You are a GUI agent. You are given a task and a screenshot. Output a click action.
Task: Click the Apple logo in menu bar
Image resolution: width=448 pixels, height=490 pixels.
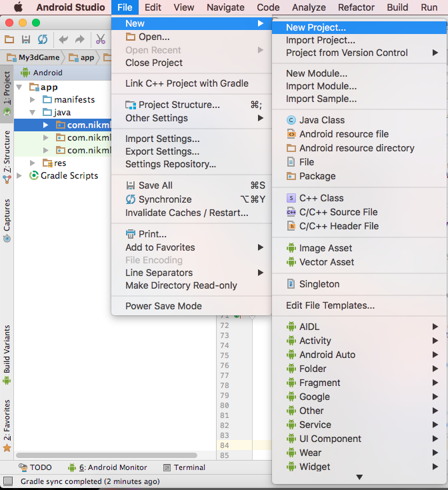point(18,7)
